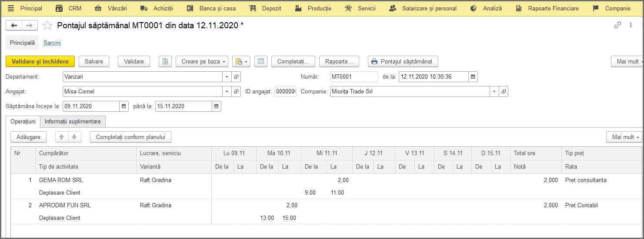Click the Departament field containing Vanzari
The width and height of the screenshot is (644, 239).
pos(143,77)
